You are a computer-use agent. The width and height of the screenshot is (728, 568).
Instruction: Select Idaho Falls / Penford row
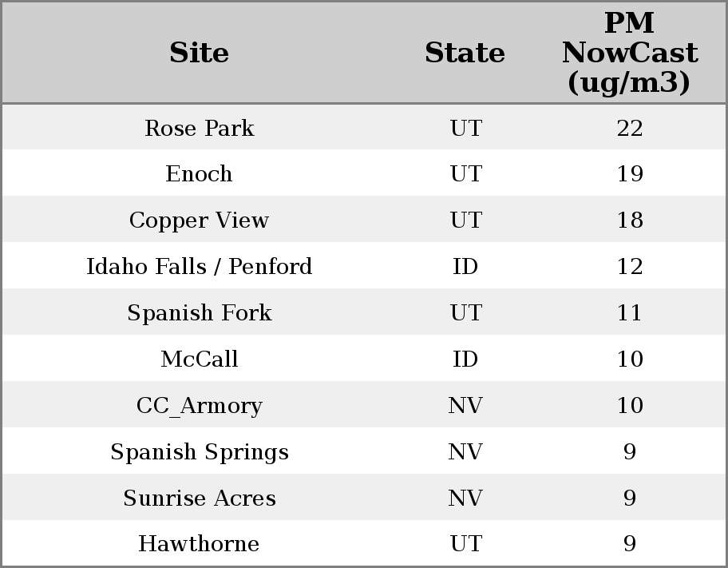click(200, 267)
